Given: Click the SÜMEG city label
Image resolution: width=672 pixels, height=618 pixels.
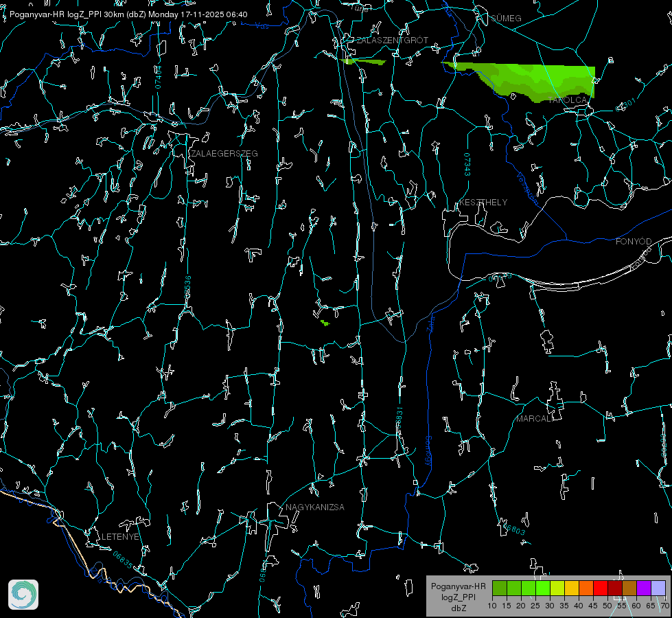Looking at the screenshot, I should pyautogui.click(x=506, y=18).
